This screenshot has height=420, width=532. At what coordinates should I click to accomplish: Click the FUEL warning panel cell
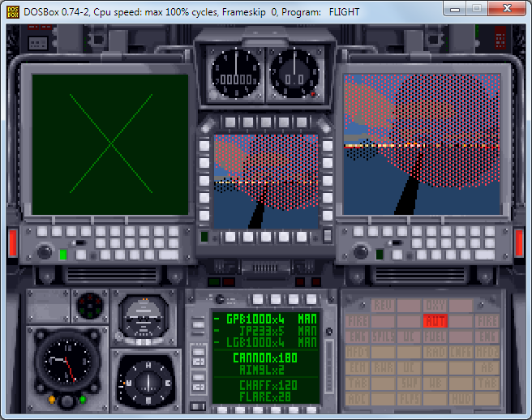click(x=435, y=336)
